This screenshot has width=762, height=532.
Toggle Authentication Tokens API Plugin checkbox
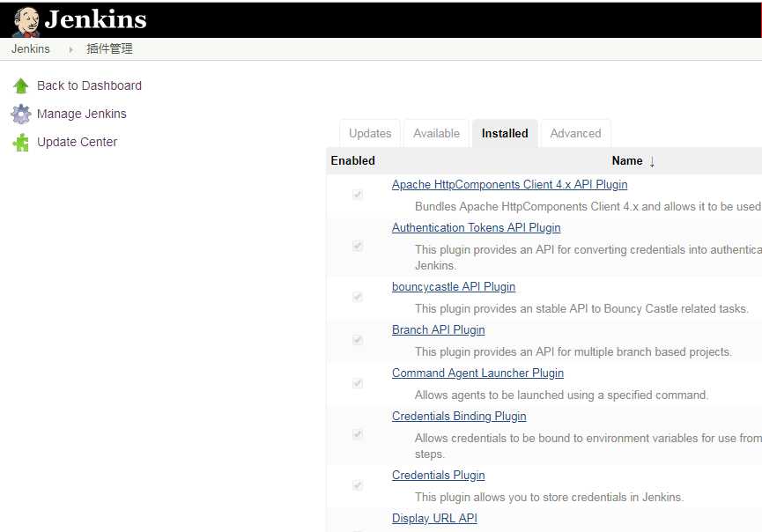[358, 246]
